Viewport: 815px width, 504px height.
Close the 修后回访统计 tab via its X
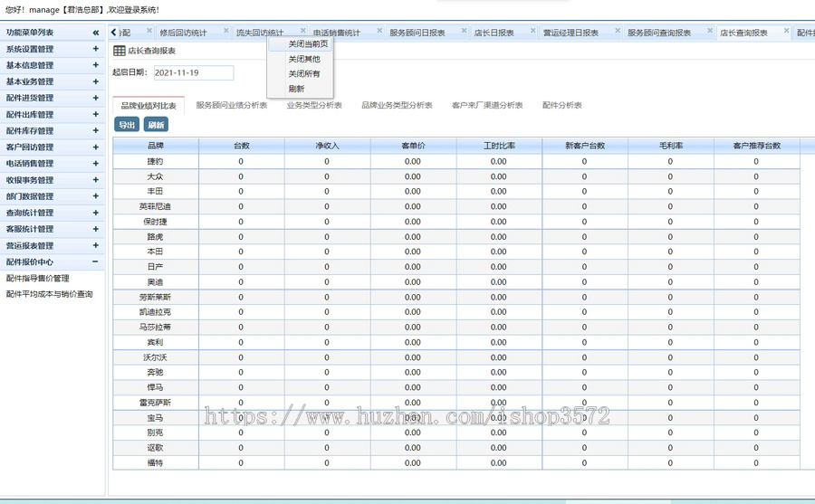coord(226,31)
